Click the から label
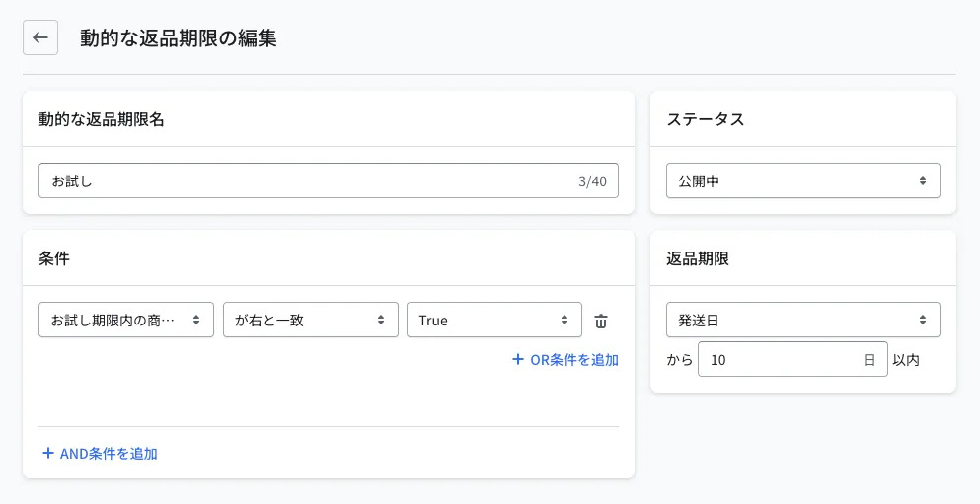The width and height of the screenshot is (980, 504). pyautogui.click(x=679, y=360)
